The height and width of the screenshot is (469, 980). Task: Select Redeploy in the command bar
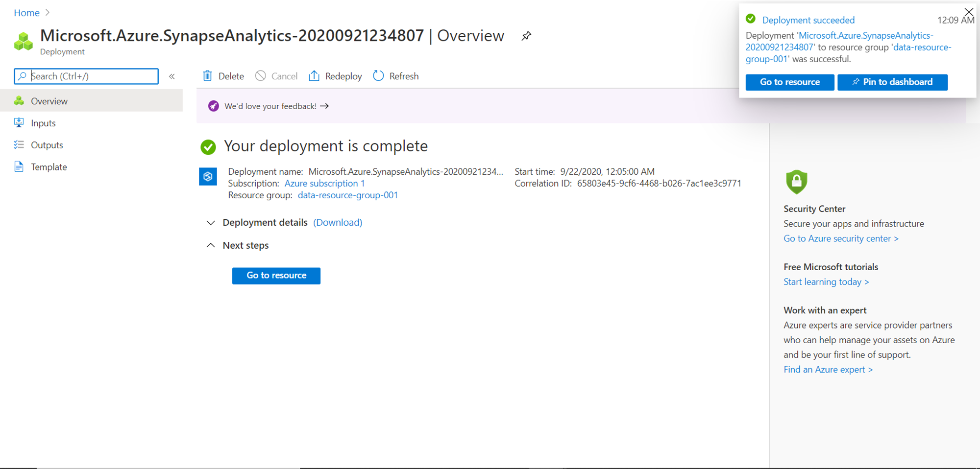click(336, 76)
